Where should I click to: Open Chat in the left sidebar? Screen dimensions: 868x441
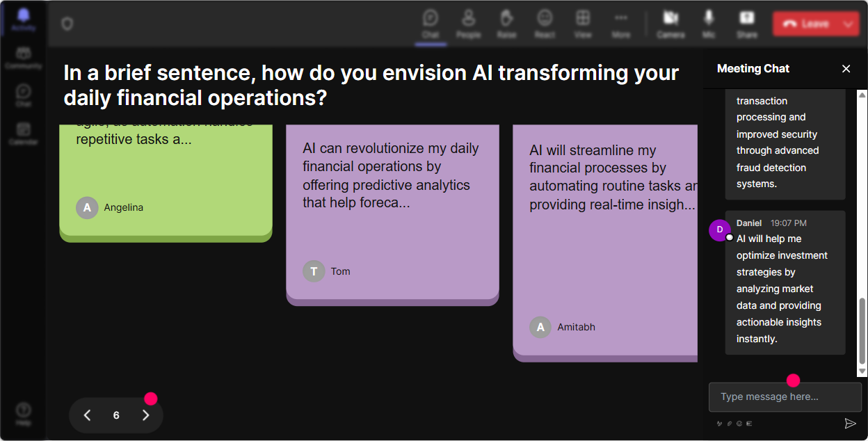click(x=23, y=95)
